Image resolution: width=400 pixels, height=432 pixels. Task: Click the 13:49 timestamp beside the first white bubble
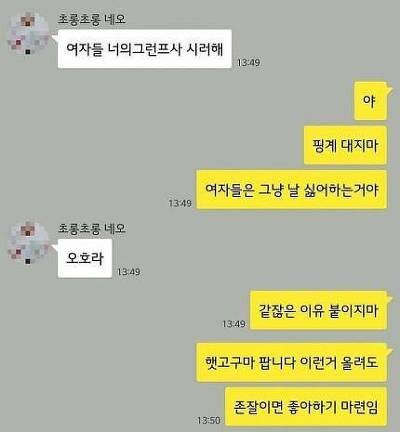click(248, 62)
